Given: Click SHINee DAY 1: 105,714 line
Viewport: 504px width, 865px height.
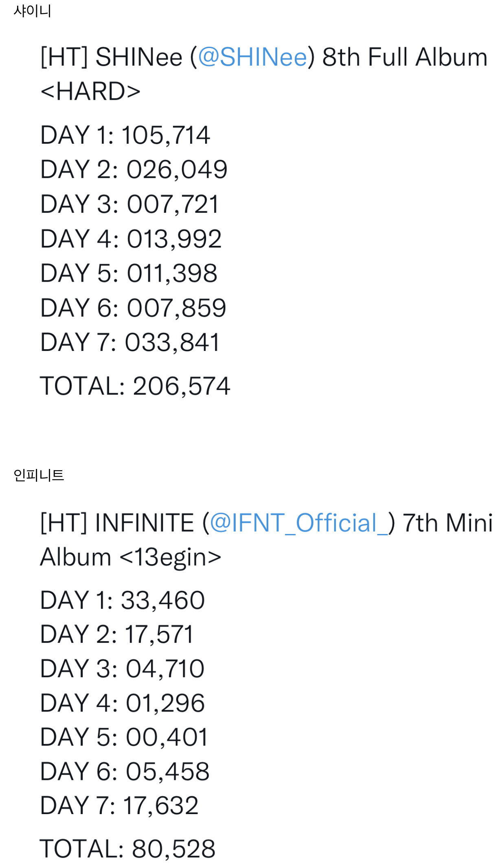Looking at the screenshot, I should 125,135.
